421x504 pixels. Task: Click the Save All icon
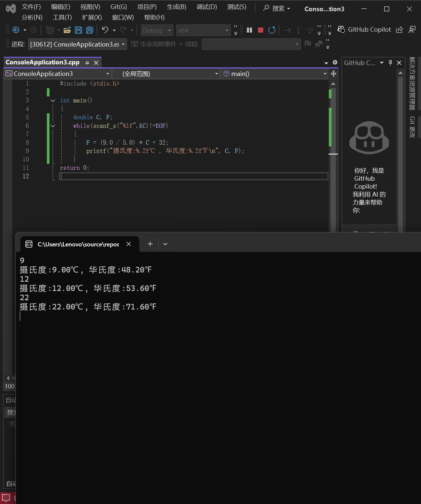tap(89, 30)
